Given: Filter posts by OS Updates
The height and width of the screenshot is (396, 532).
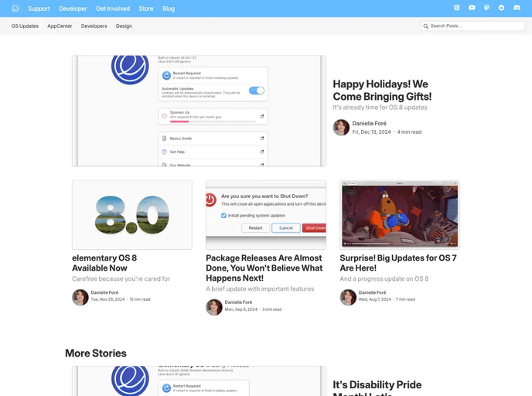Looking at the screenshot, I should [x=25, y=26].
